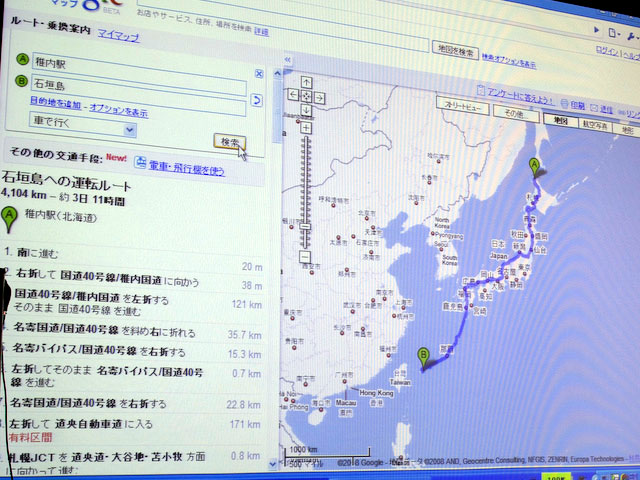Click the オプションを表示 link
Screen dimensions: 640x480
118,110
